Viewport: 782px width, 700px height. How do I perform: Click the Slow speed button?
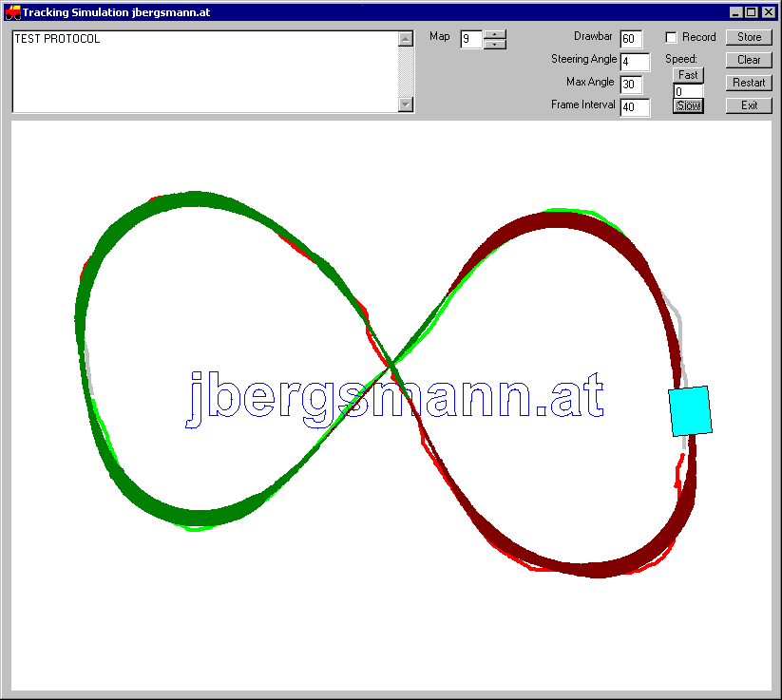[688, 105]
